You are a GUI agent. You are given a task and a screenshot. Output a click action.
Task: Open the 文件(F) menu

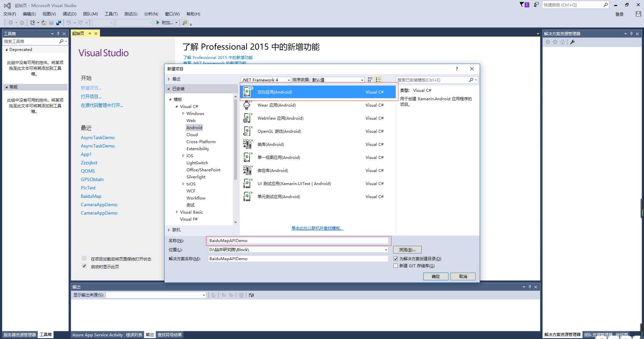(10, 14)
